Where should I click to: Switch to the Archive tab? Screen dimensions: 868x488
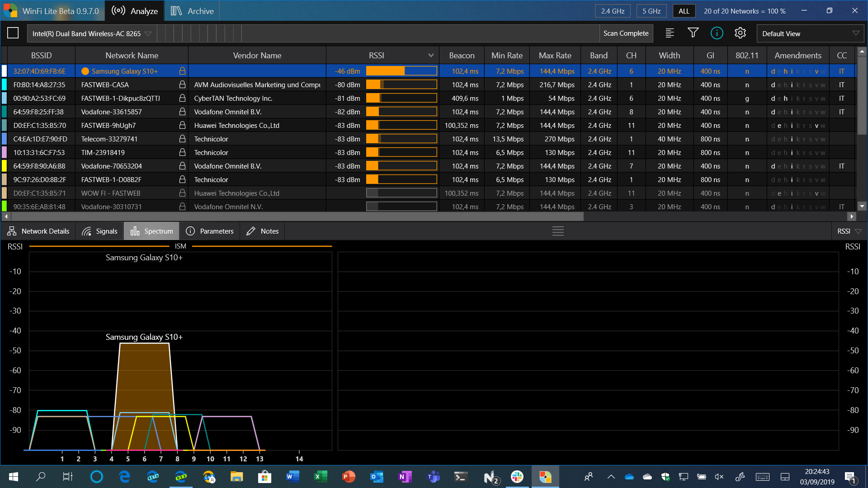coord(192,11)
